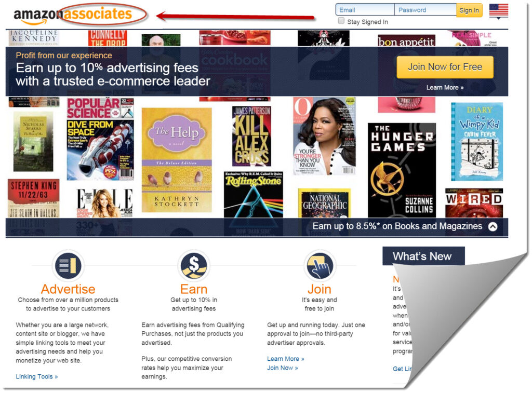
Task: Click the Advertise circular icon
Action: (x=68, y=265)
